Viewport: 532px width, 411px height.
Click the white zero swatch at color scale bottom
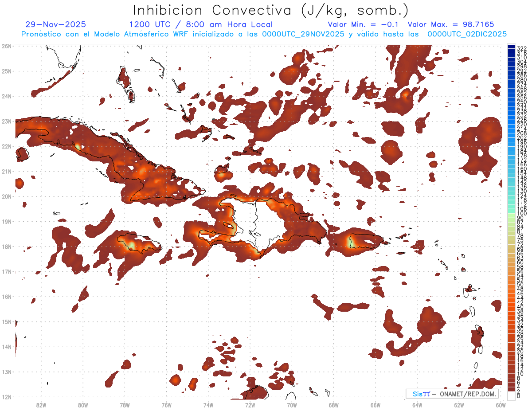(512, 396)
